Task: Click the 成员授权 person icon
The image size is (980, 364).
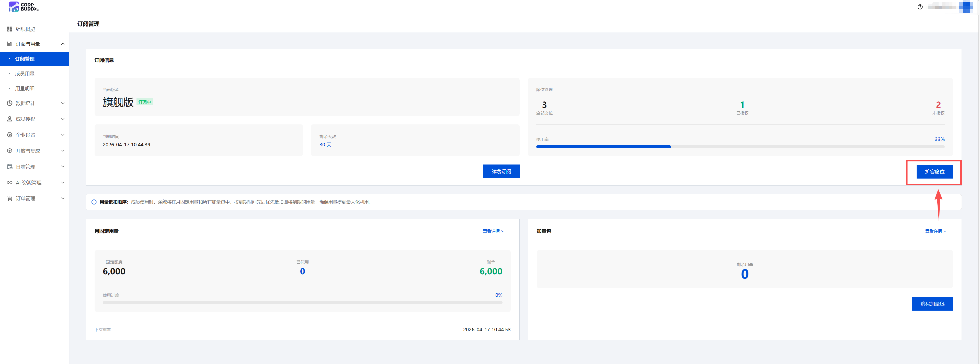Action: 9,119
